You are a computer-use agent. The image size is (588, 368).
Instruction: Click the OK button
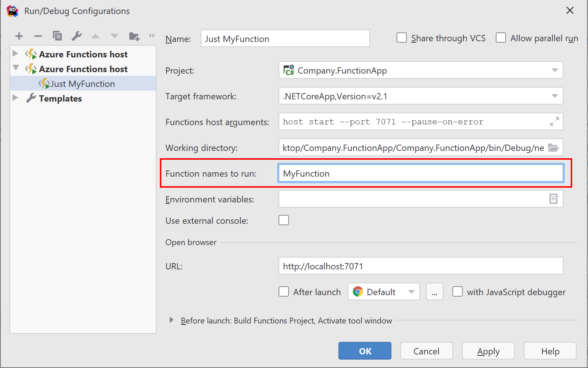click(365, 351)
